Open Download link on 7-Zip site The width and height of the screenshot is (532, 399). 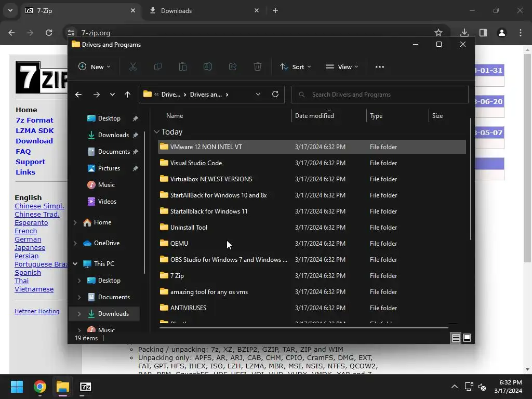point(34,141)
